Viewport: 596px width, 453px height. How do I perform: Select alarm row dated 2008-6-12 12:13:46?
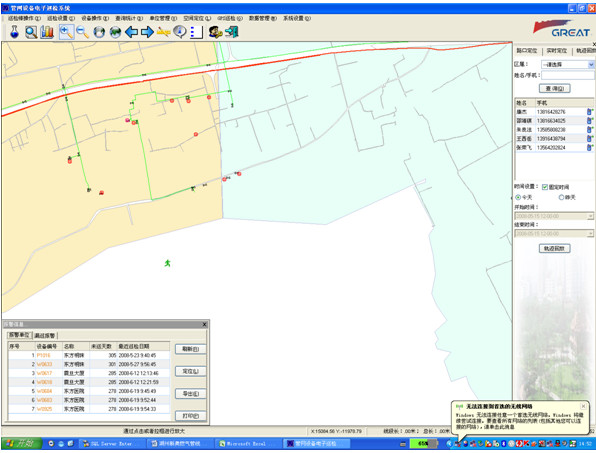pyautogui.click(x=89, y=373)
